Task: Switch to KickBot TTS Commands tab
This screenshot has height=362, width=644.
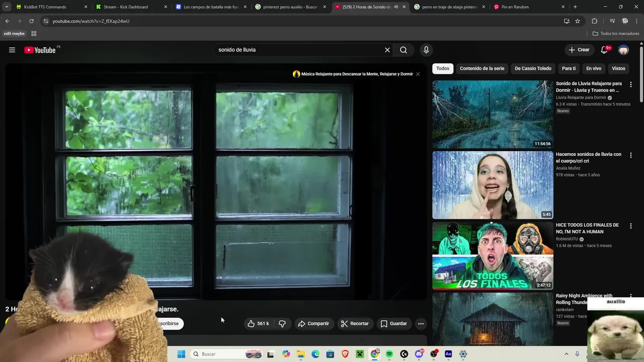Action: [x=52, y=7]
